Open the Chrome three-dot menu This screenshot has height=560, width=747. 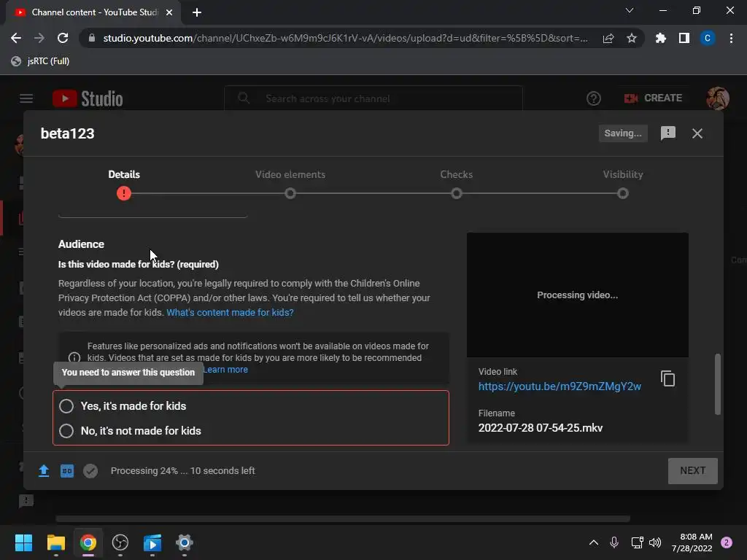(x=731, y=38)
